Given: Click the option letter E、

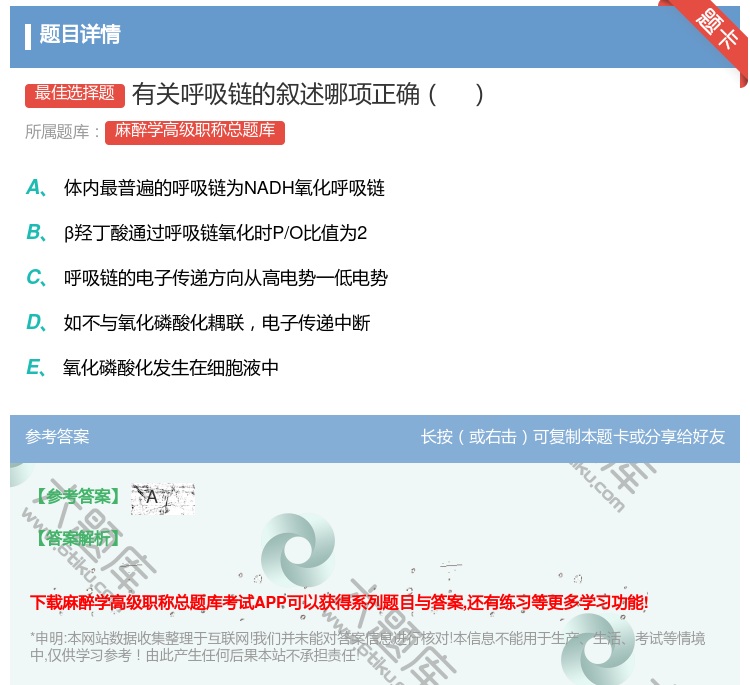Looking at the screenshot, I should 36,368.
